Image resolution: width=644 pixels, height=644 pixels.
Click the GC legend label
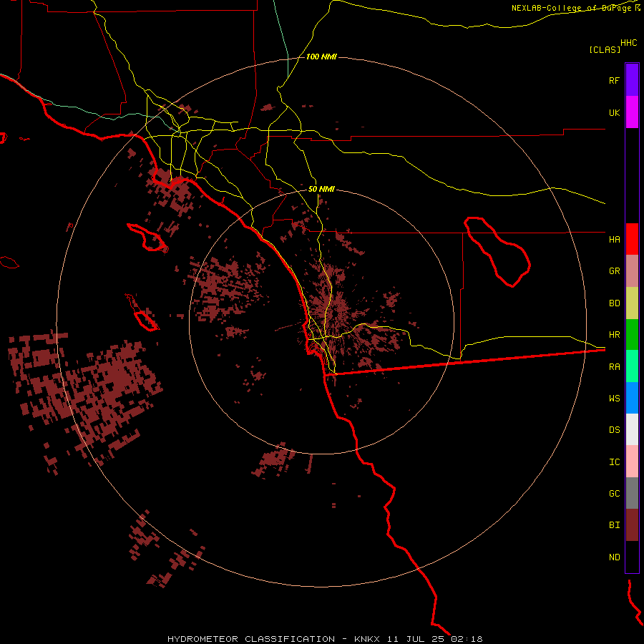(614, 493)
